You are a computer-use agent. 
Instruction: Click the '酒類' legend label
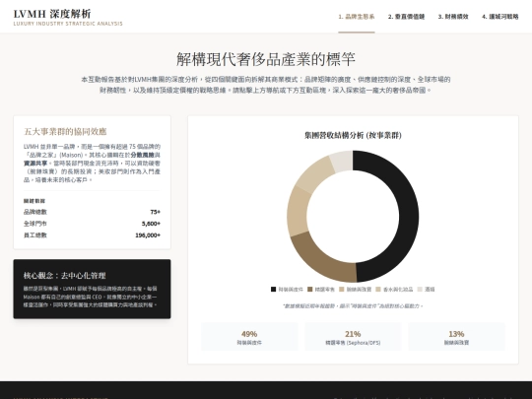[430, 290]
